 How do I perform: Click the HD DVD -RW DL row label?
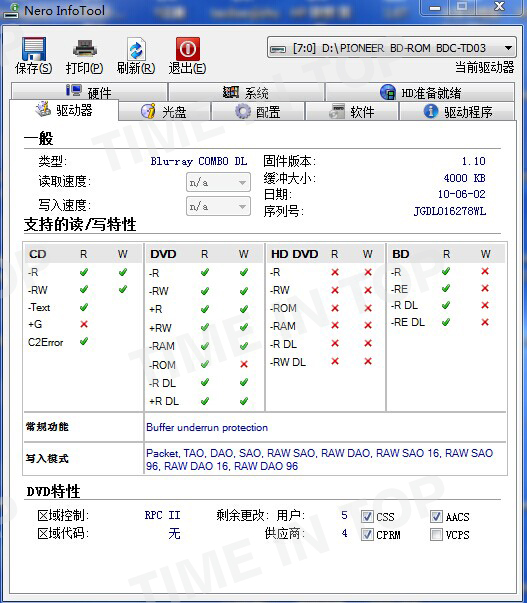(x=288, y=362)
